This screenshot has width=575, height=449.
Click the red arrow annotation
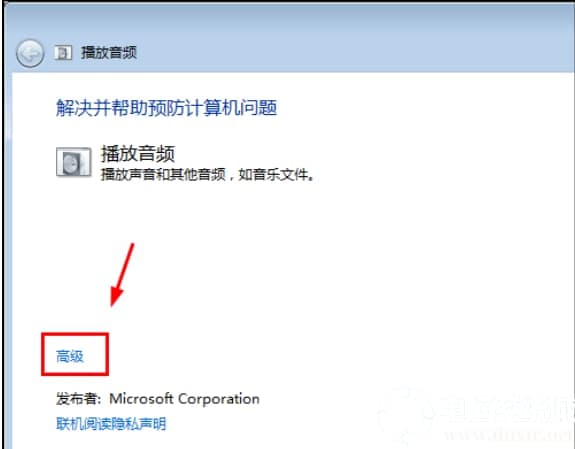tap(122, 274)
